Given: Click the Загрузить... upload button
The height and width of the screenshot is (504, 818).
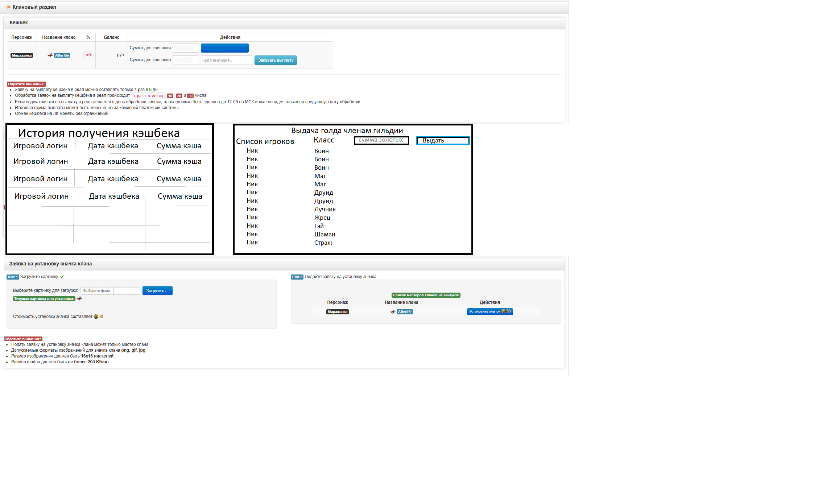Looking at the screenshot, I should coord(157,291).
